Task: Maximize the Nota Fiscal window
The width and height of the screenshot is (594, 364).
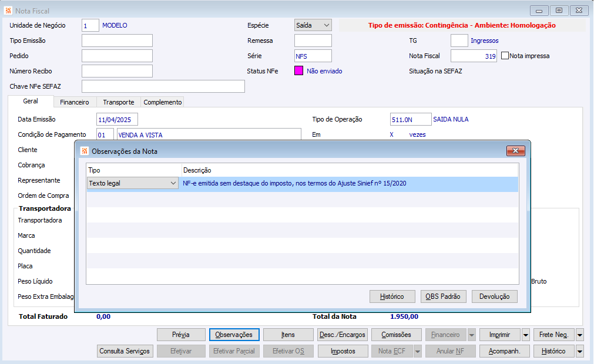Action: [x=559, y=11]
